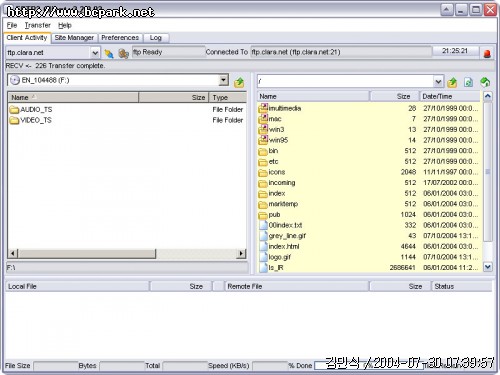
Task: Sort remote files by Date/Time column
Action: pyautogui.click(x=450, y=96)
